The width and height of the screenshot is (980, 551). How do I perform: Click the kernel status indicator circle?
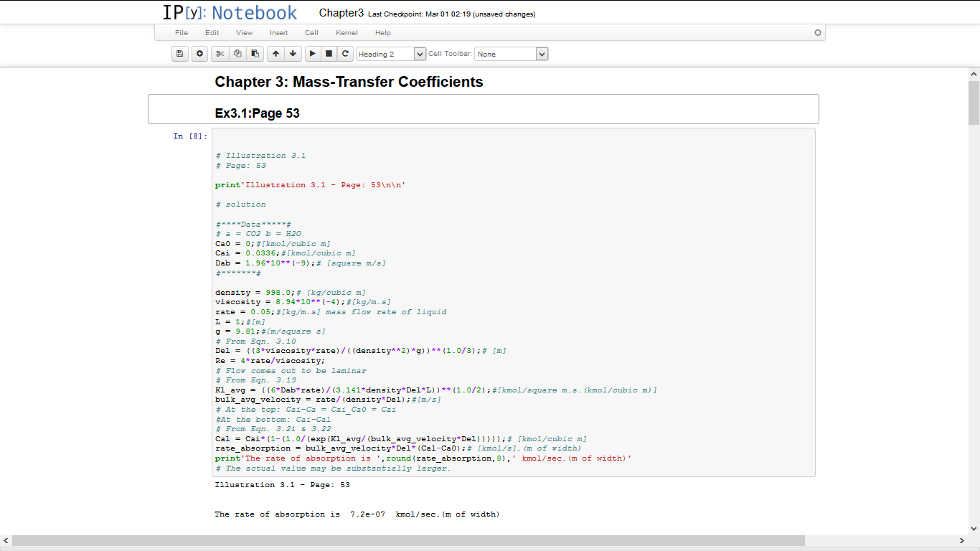[x=817, y=33]
